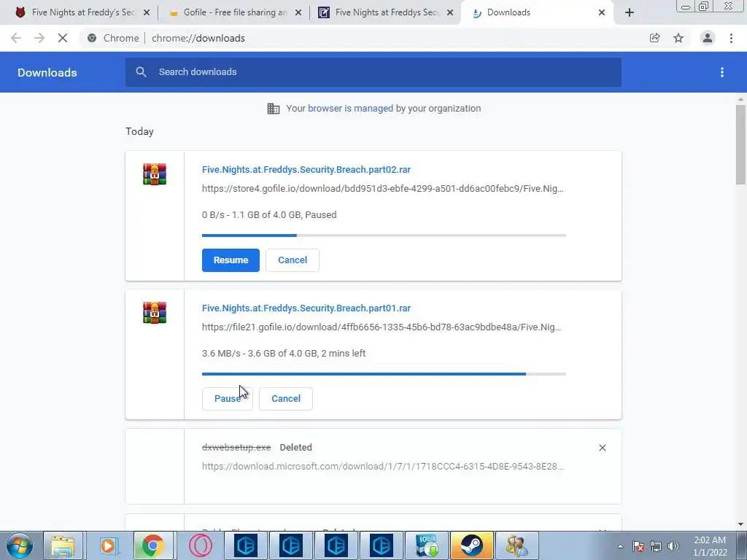Viewport: 747px width, 560px height.
Task: Click the part02.rar download progress bar
Action: tap(384, 236)
